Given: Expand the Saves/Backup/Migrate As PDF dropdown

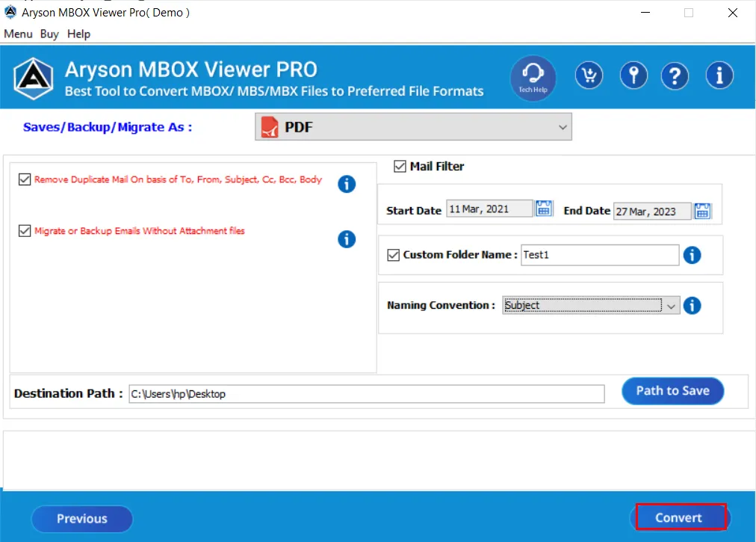Looking at the screenshot, I should click(413, 127).
